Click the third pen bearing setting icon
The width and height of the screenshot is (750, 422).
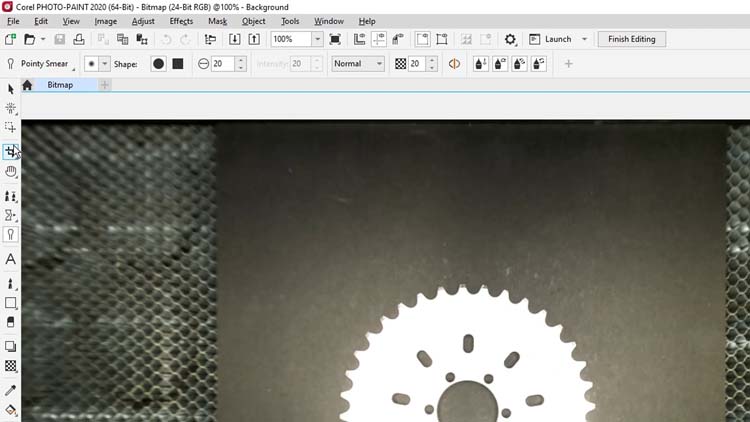pos(519,64)
